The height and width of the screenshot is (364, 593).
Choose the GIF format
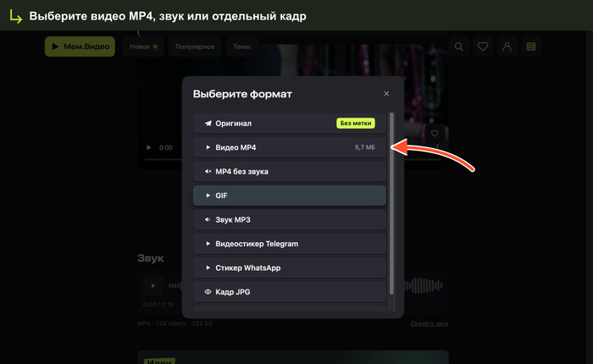pyautogui.click(x=290, y=196)
